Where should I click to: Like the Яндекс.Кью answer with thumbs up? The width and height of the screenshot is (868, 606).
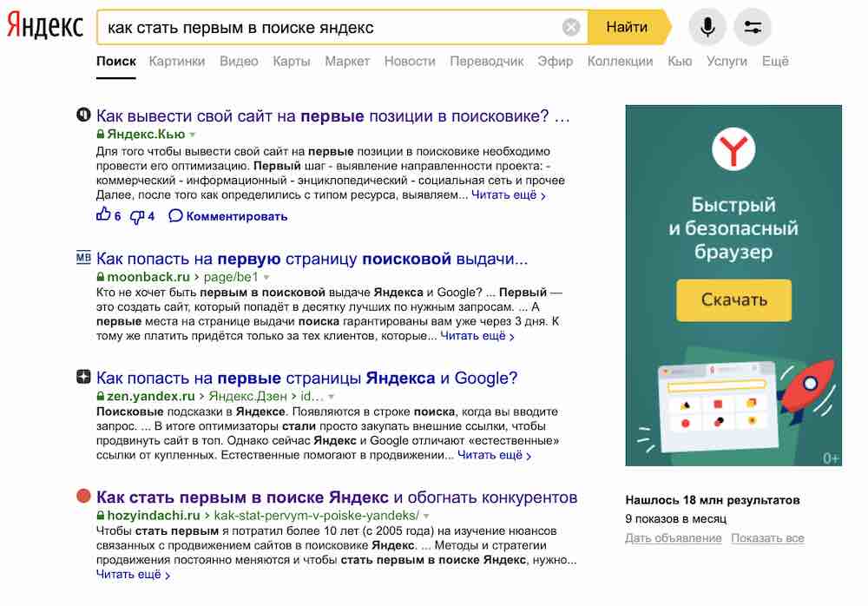[103, 214]
